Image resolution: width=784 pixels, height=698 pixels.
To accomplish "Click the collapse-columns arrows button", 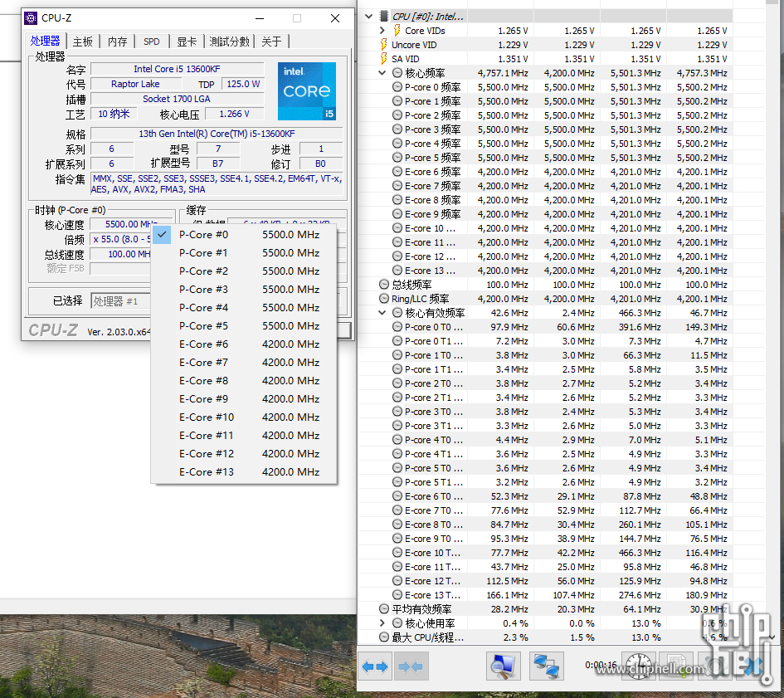I will [411, 666].
